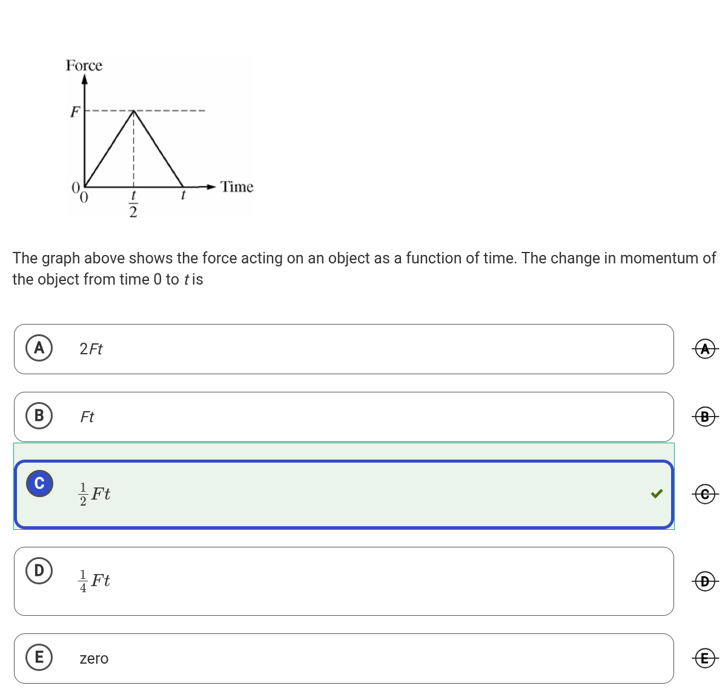Click the "Force" axis label on the graph
The image size is (728, 700).
pyautogui.click(x=84, y=65)
